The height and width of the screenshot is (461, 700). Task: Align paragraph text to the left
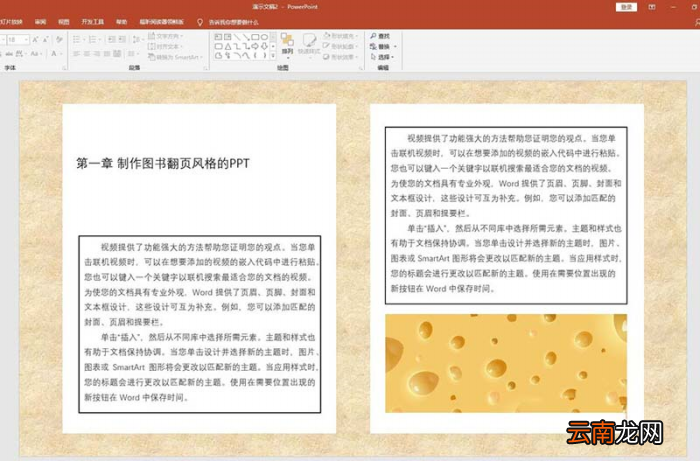pos(76,54)
